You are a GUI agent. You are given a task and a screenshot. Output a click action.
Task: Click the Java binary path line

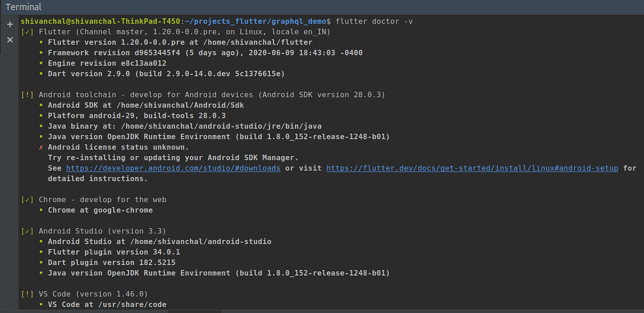tap(185, 126)
